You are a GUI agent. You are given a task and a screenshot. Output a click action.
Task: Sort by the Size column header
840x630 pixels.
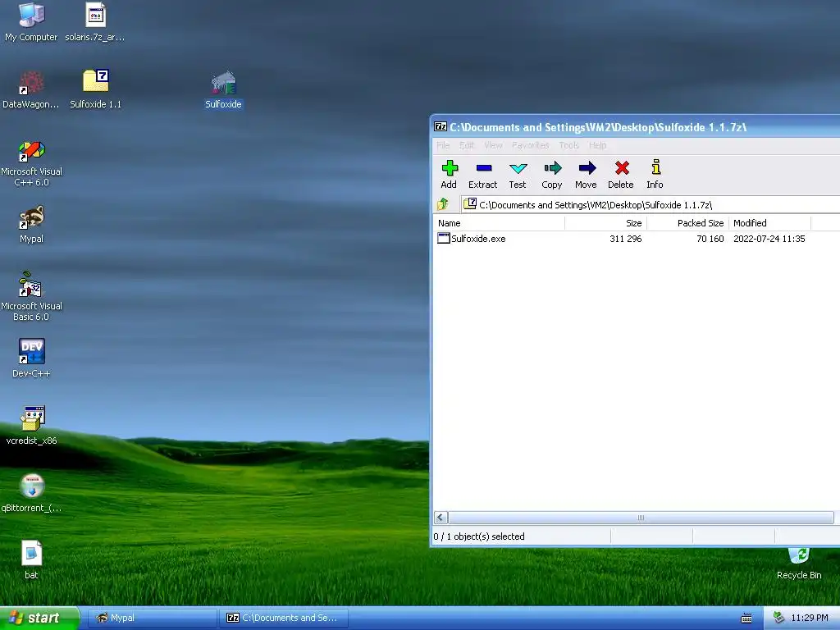coord(606,223)
